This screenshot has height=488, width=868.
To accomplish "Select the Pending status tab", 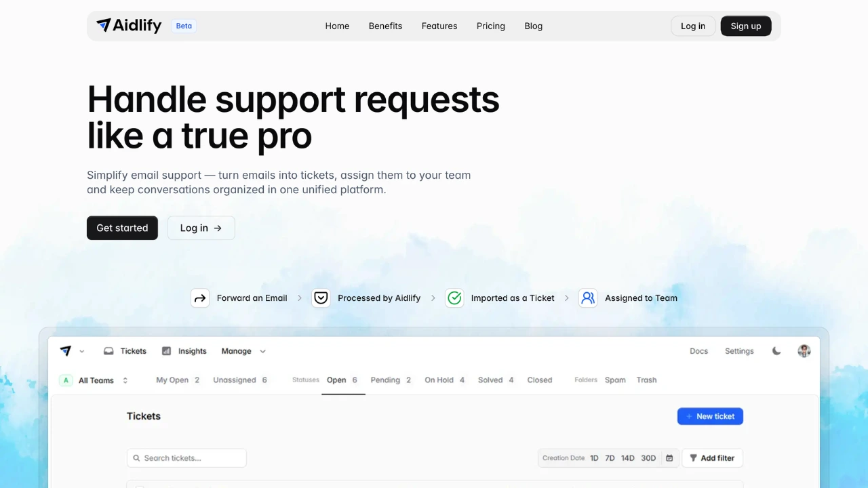I will [391, 380].
